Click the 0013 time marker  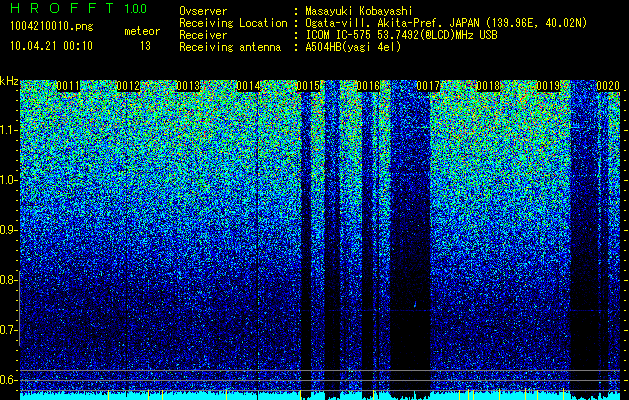tap(188, 86)
